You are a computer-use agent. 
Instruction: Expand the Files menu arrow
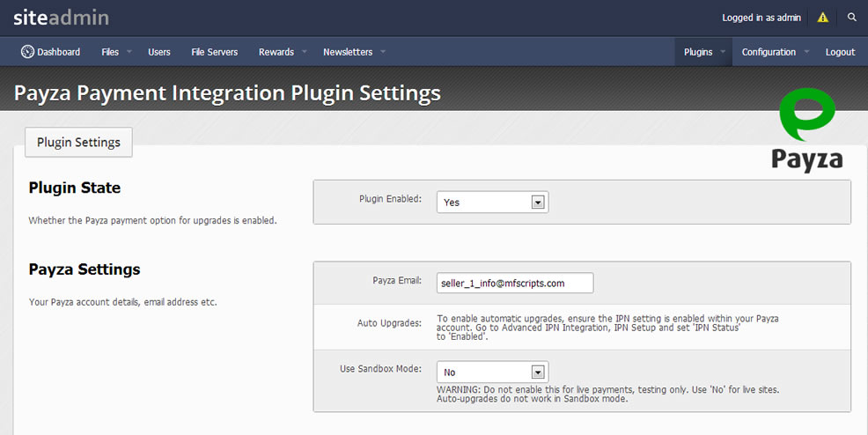tap(129, 51)
